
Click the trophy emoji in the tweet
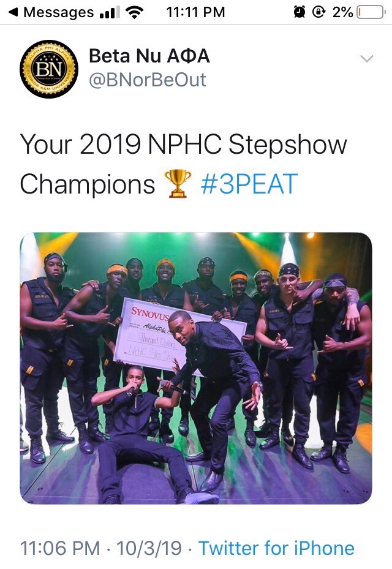pos(178,183)
